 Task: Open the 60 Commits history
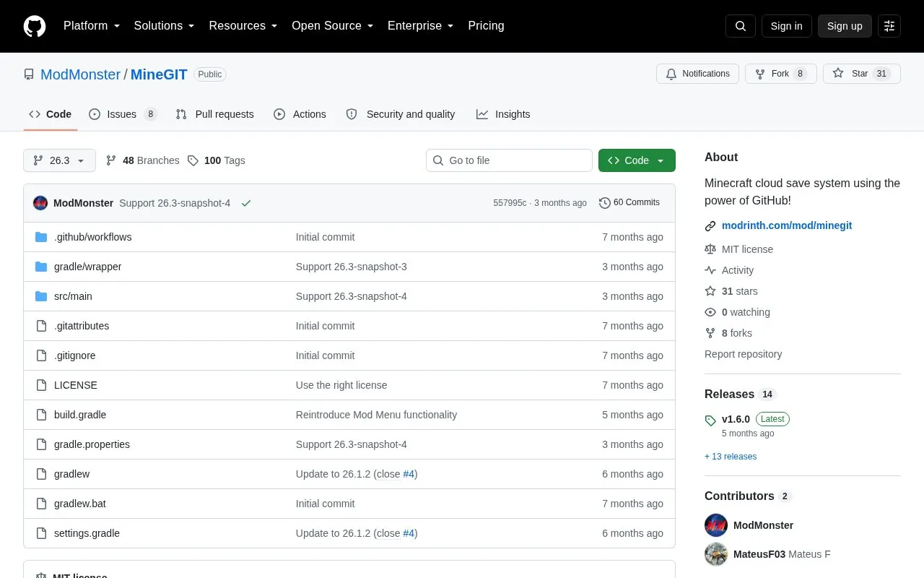629,203
